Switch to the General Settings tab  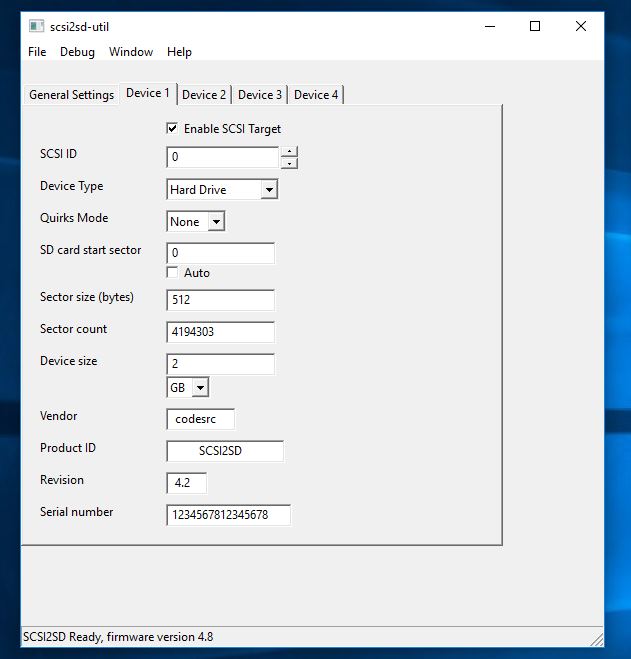(x=71, y=95)
